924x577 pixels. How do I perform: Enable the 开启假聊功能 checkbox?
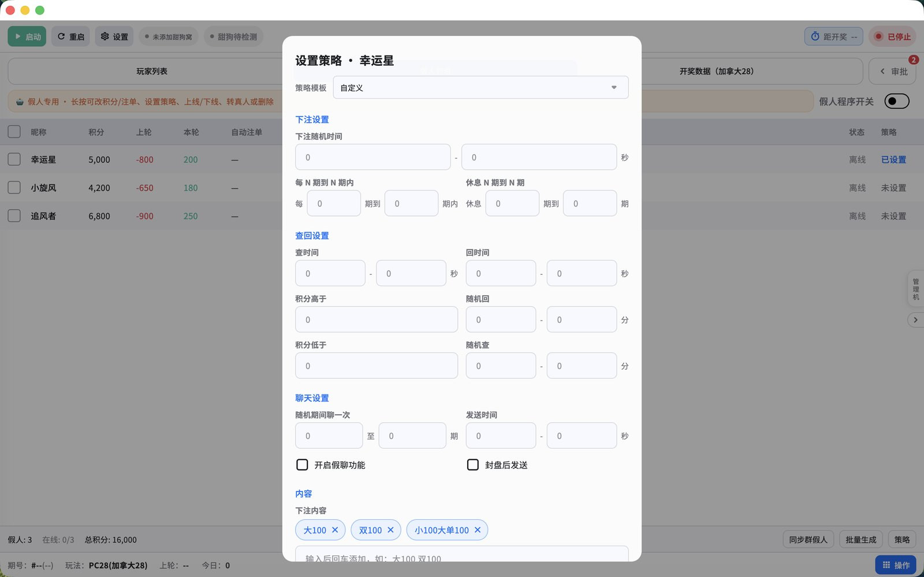pyautogui.click(x=302, y=465)
